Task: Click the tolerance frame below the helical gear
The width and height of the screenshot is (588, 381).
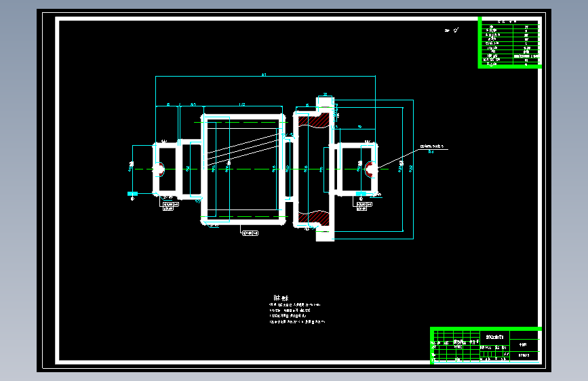Action: point(250,233)
